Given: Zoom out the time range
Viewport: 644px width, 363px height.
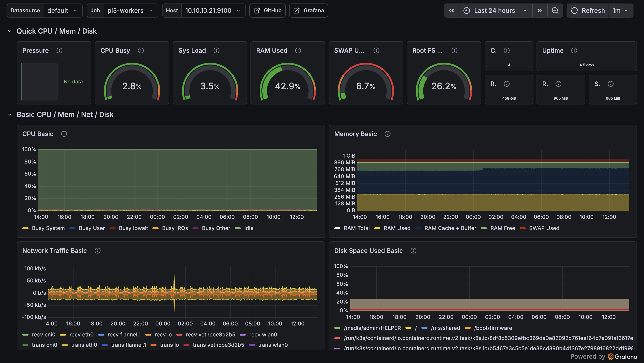Looking at the screenshot, I should pyautogui.click(x=555, y=11).
